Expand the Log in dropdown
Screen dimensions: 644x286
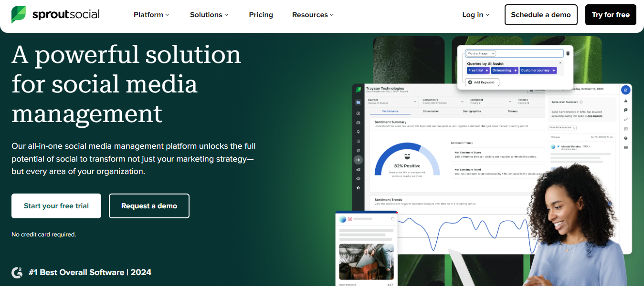click(475, 15)
